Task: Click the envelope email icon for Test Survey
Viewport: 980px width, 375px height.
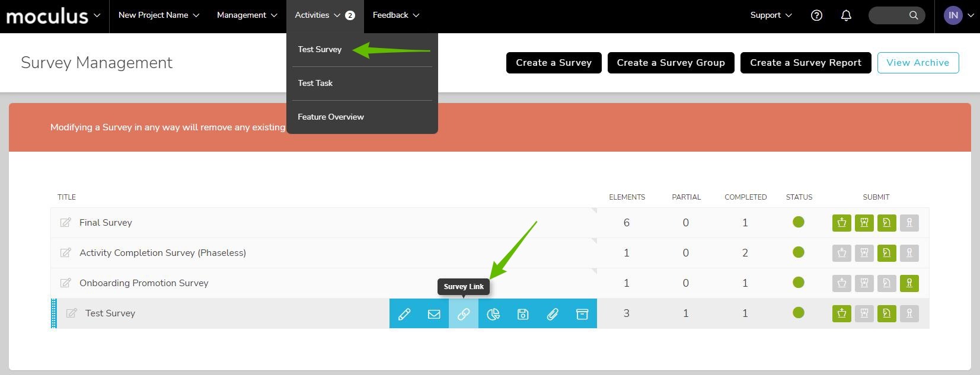Action: pos(434,314)
